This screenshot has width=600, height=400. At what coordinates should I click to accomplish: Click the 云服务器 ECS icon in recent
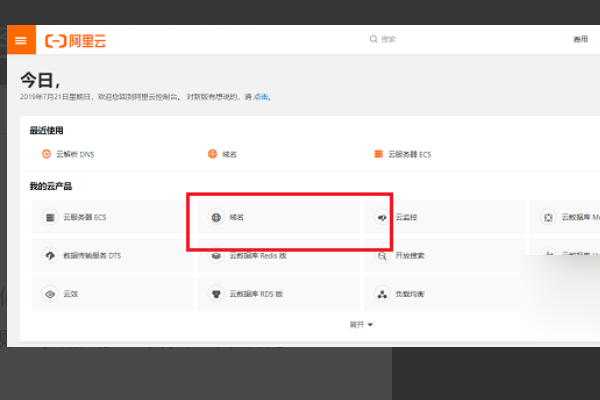tap(378, 154)
